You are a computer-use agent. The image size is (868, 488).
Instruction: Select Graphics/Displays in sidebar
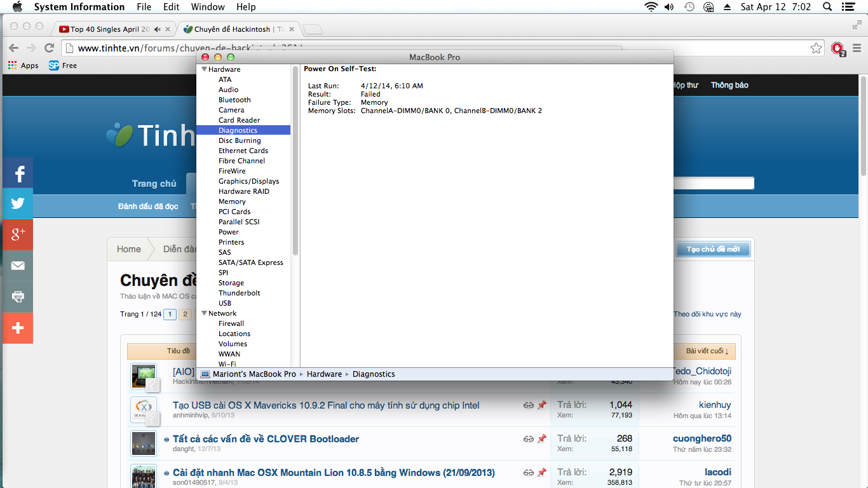coord(249,181)
